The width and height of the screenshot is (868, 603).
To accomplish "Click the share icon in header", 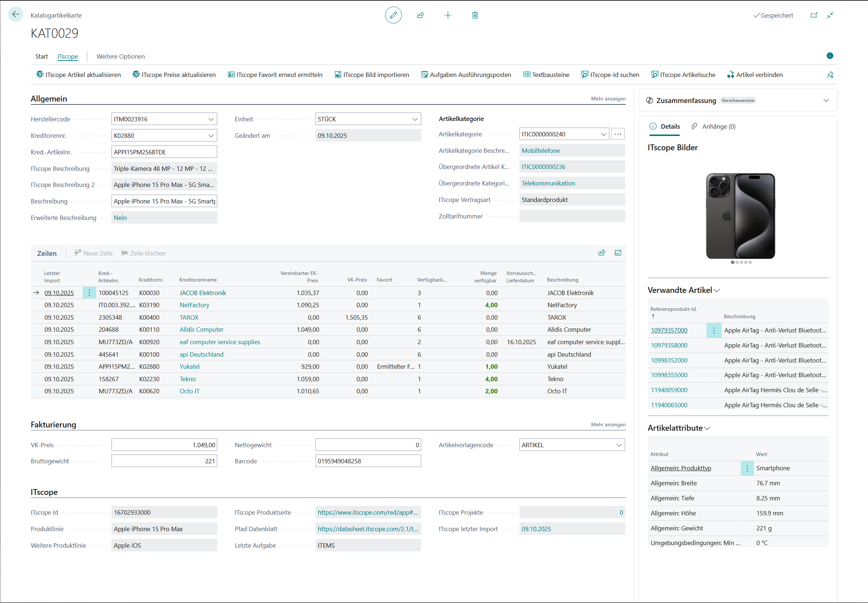I will point(420,15).
